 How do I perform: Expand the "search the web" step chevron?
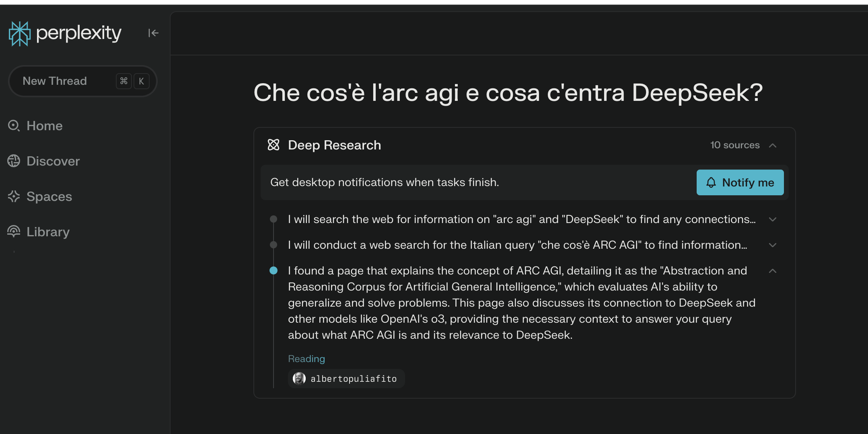coord(773,219)
